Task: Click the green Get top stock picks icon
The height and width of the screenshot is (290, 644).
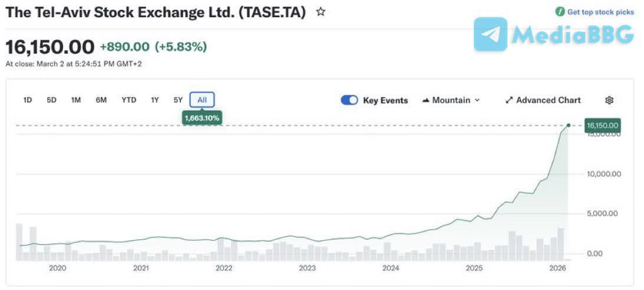Action: tap(560, 12)
